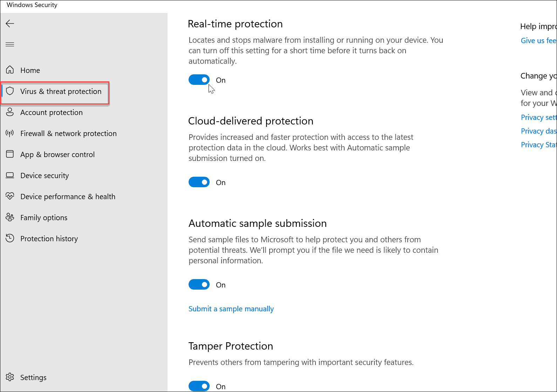Viewport: 557px width, 392px height.
Task: Click the back arrow icon
Action: click(10, 23)
